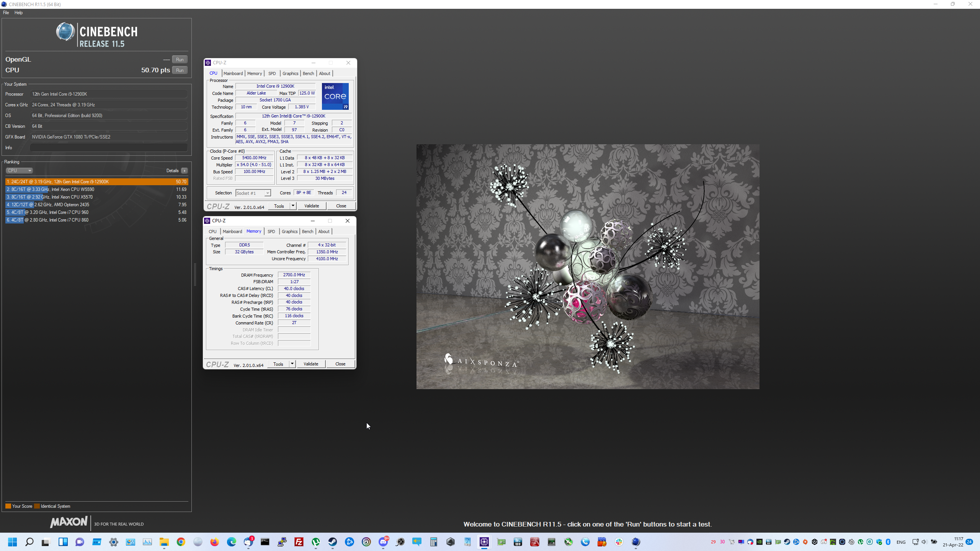Open File Explorer from the taskbar
The height and width of the screenshot is (551, 980).
(x=164, y=542)
